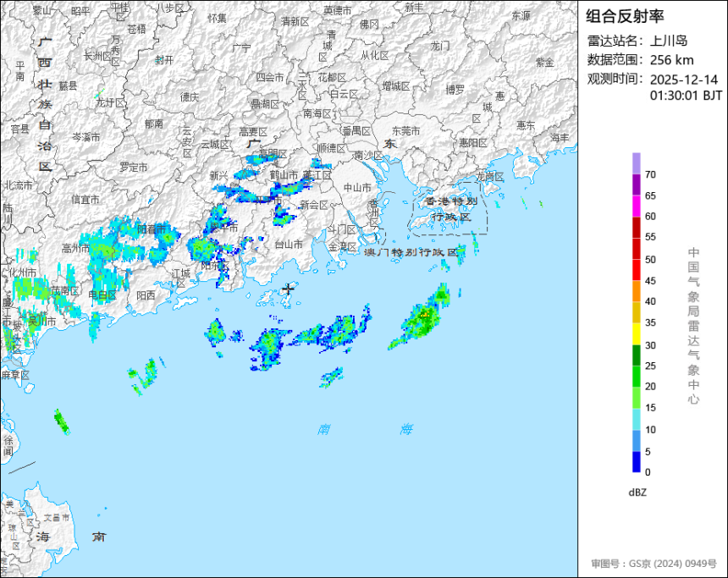Click the 罗定市 map label
The width and height of the screenshot is (728, 578).
tap(133, 167)
